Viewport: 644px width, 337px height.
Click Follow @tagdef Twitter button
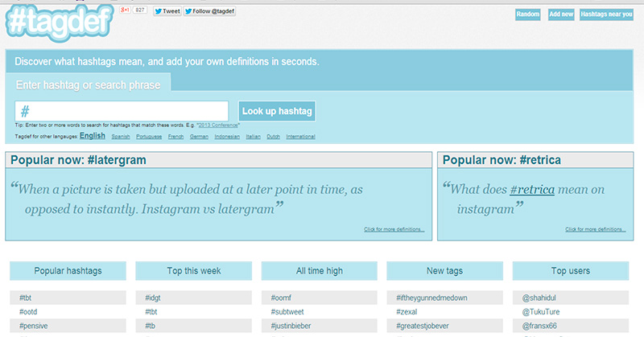(x=208, y=11)
